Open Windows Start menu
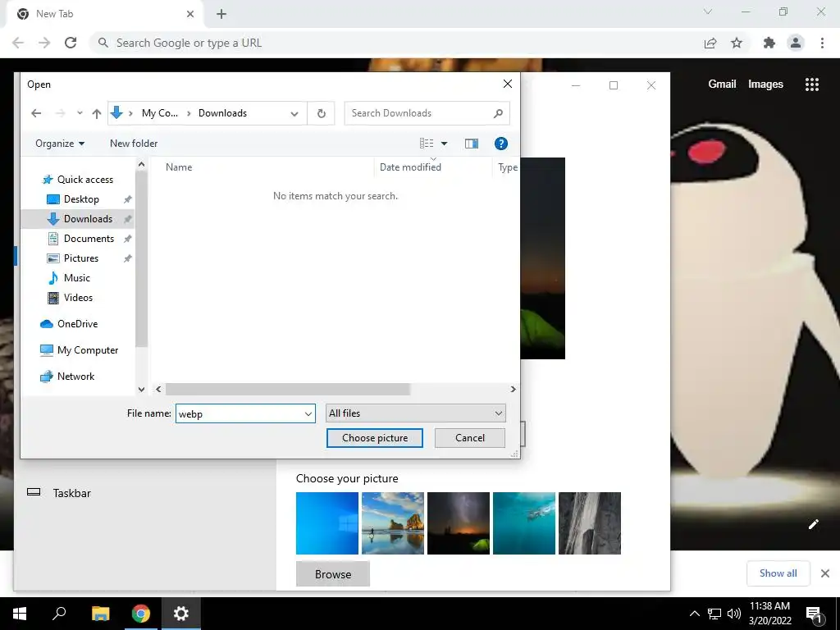Image resolution: width=840 pixels, height=630 pixels. coord(20,614)
